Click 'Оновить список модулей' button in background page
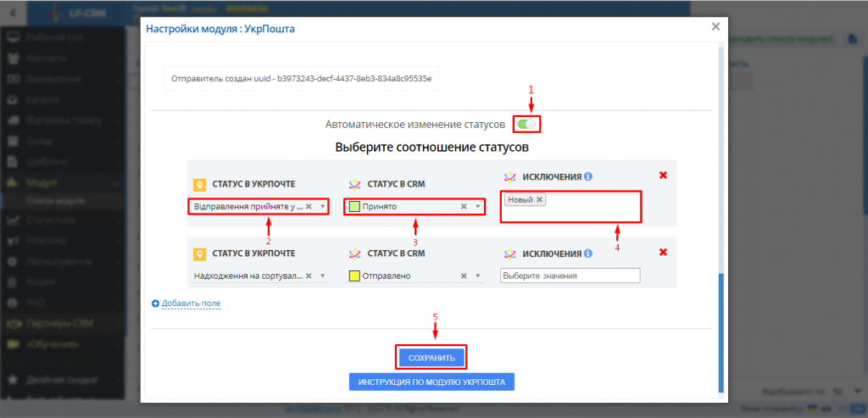Screen dimensions: 868x418 [x=782, y=39]
